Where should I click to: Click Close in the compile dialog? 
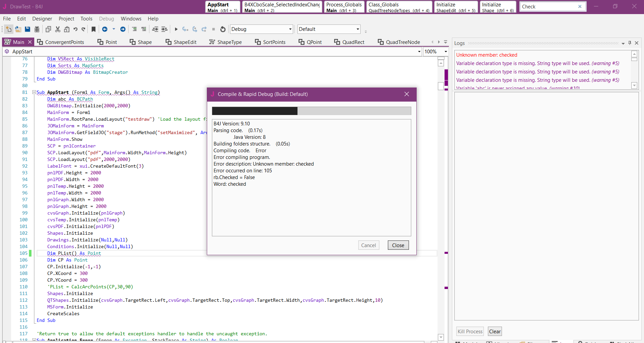coord(398,245)
